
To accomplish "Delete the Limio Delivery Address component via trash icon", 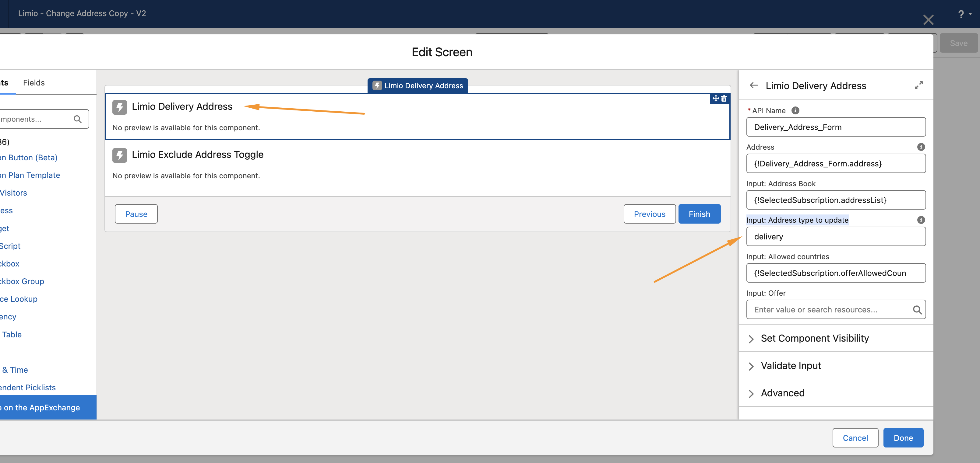I will tap(724, 99).
